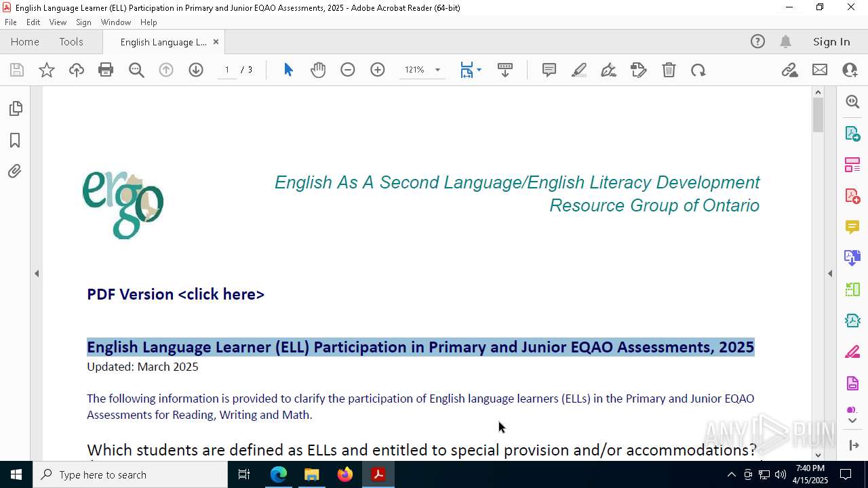The width and height of the screenshot is (868, 488).
Task: Add file to starred with star icon
Action: [47, 70]
